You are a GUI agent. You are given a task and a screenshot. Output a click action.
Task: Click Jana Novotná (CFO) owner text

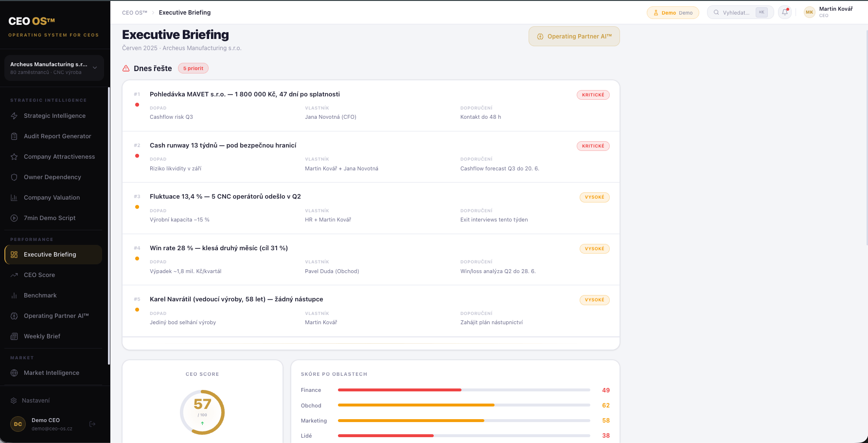coord(331,117)
